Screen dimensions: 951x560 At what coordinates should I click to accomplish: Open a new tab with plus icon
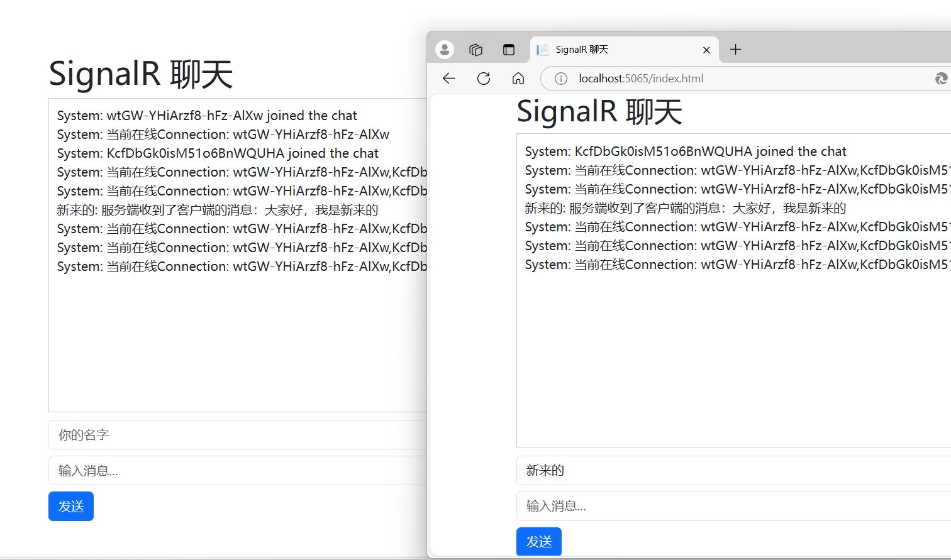(735, 49)
